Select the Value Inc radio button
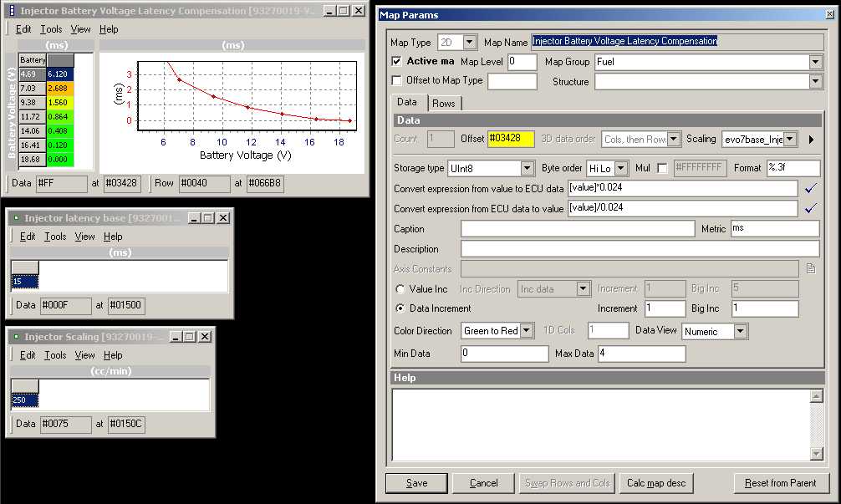This screenshot has height=504, width=841. pyautogui.click(x=400, y=289)
